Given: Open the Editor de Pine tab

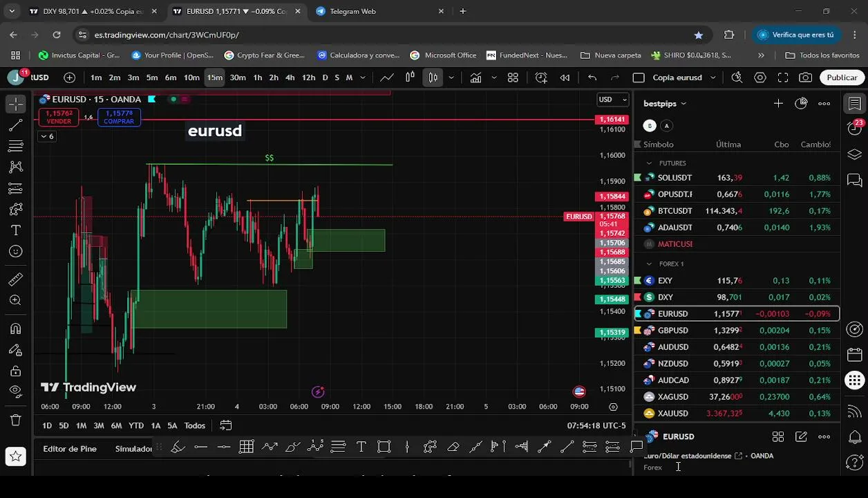Looking at the screenshot, I should (x=70, y=449).
